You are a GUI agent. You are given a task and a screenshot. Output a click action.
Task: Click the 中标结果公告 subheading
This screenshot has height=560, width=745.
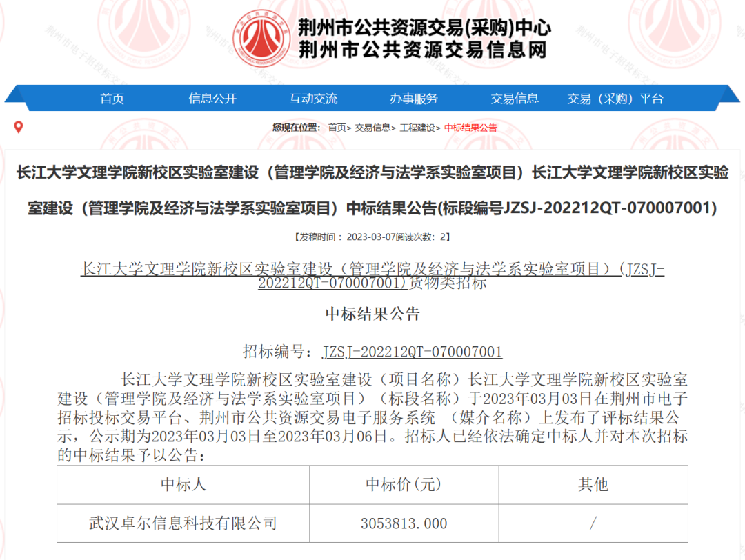[x=372, y=314]
